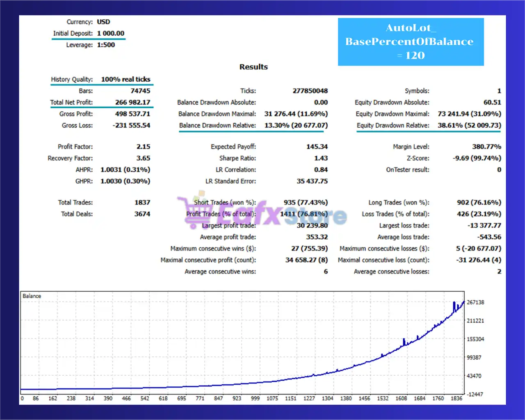Click the 155304 balance axis label
Image resolution: width=525 pixels, height=420 pixels.
(475, 339)
